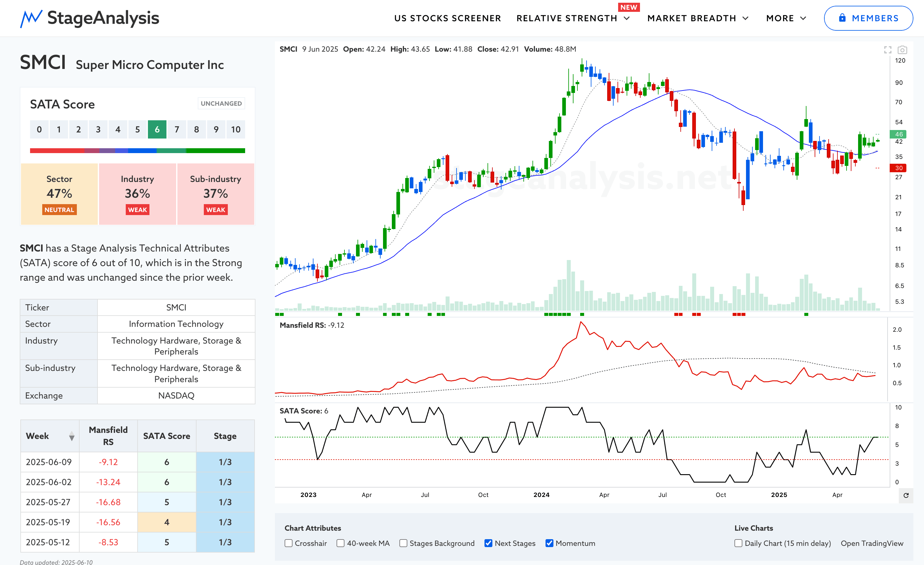Click the 2025 time axis label
Screen dimensions: 924x565
click(779, 495)
